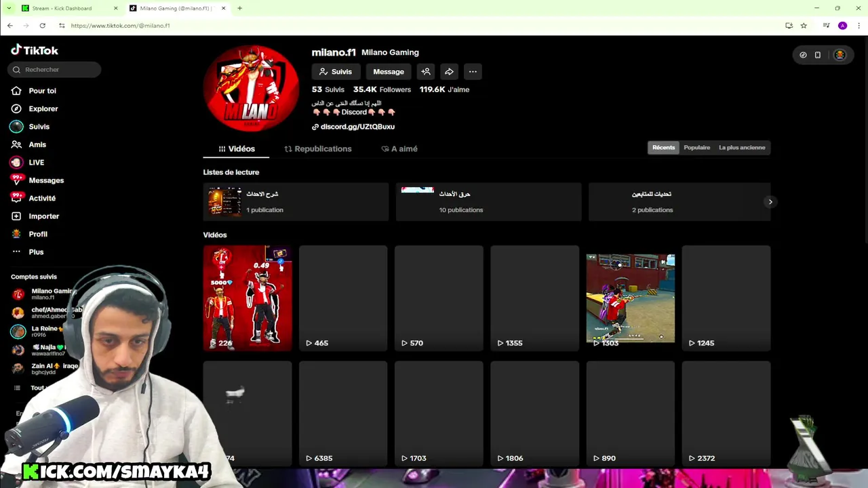Sort videos by La plus ancienne

pyautogui.click(x=742, y=148)
